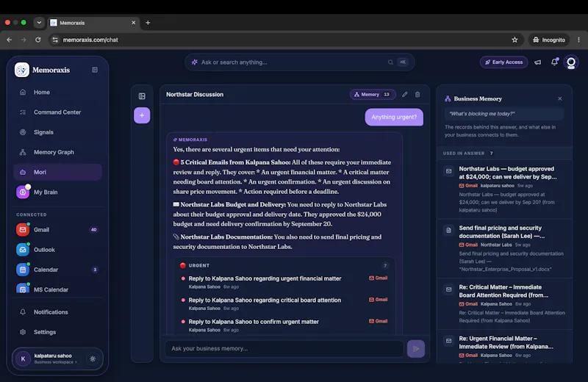Select Mori in the sidebar
Screen dimensions: 588x382
pyautogui.click(x=57, y=172)
